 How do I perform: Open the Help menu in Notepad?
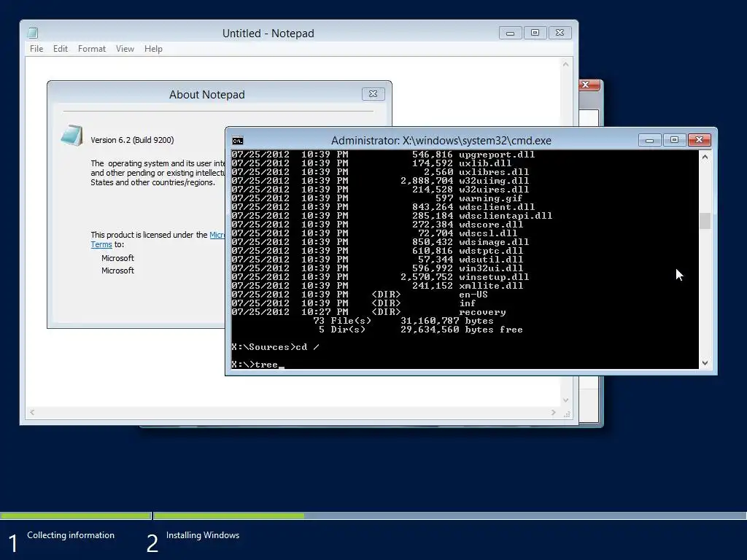pyautogui.click(x=153, y=49)
